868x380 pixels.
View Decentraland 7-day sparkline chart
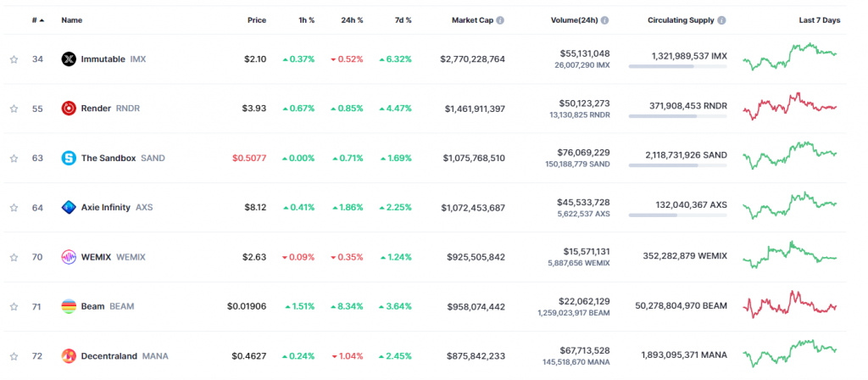click(789, 354)
